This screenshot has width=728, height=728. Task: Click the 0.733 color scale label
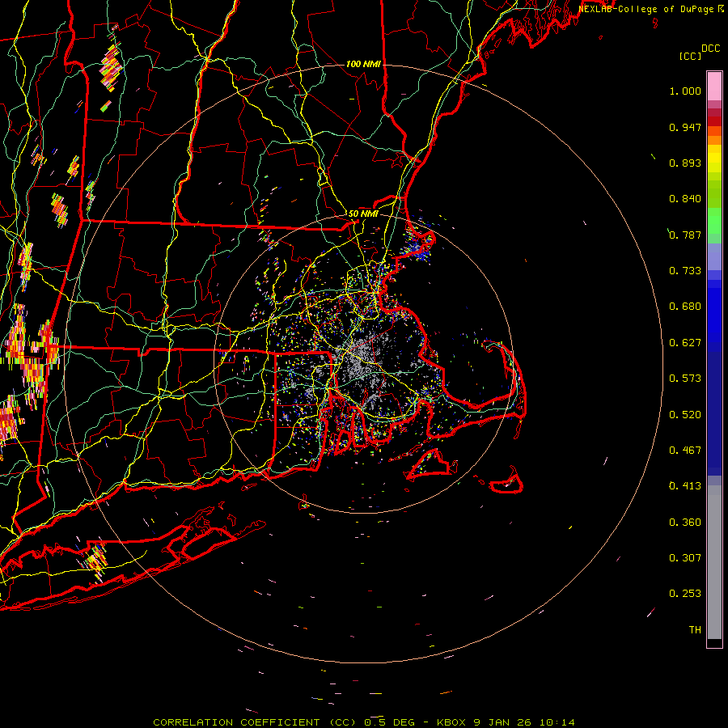point(685,271)
